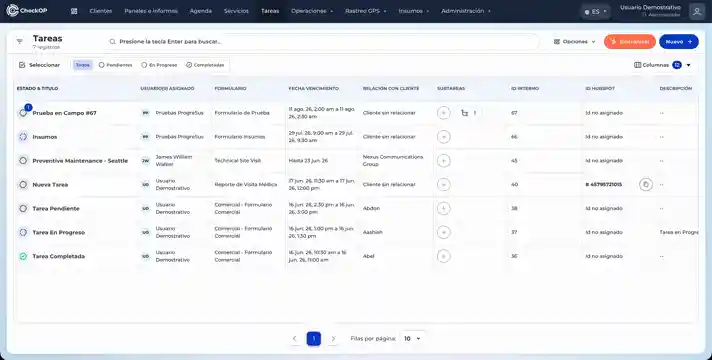This screenshot has width=712, height=360.
Task: Click client cell Abdon
Action: (x=371, y=208)
